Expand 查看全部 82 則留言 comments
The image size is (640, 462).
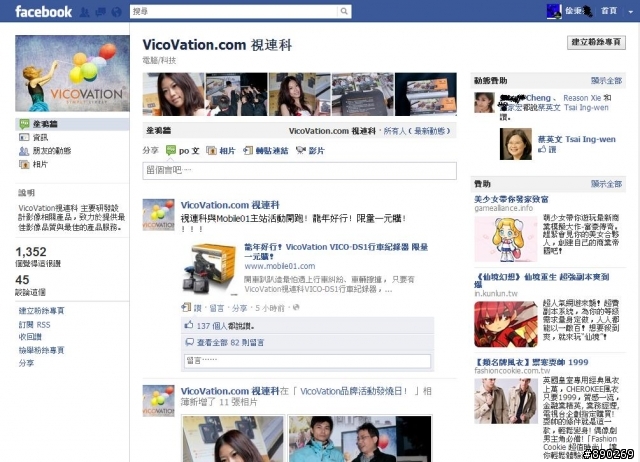(x=230, y=342)
